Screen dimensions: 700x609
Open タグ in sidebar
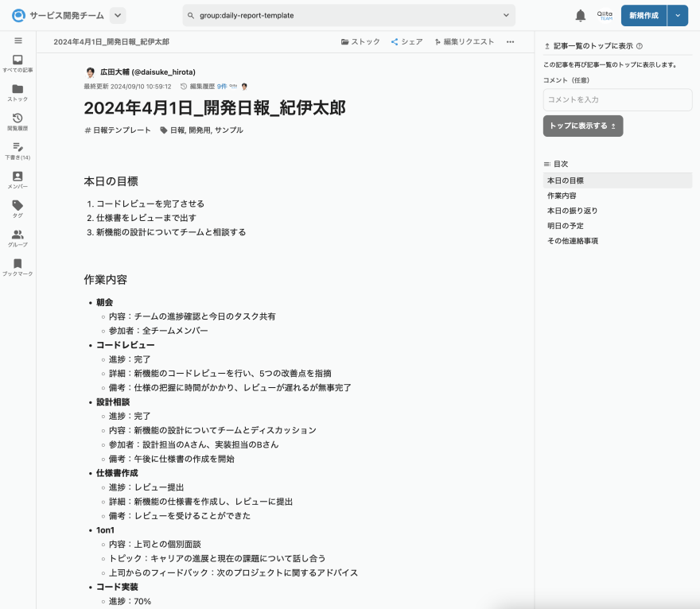[x=17, y=209]
